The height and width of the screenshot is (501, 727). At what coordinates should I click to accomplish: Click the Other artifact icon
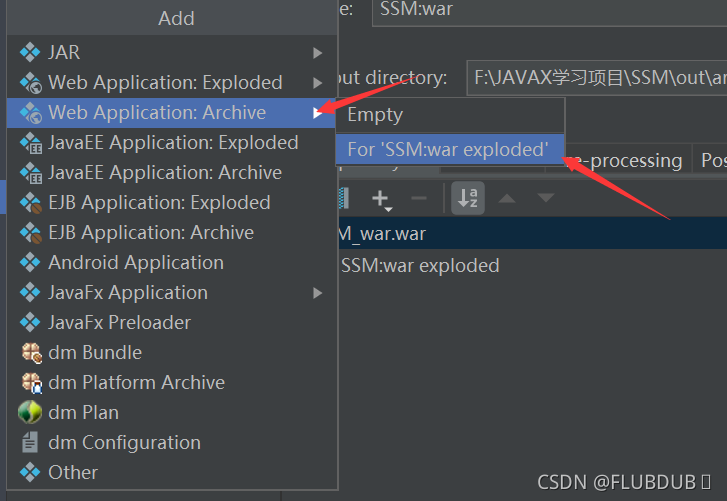coord(30,472)
